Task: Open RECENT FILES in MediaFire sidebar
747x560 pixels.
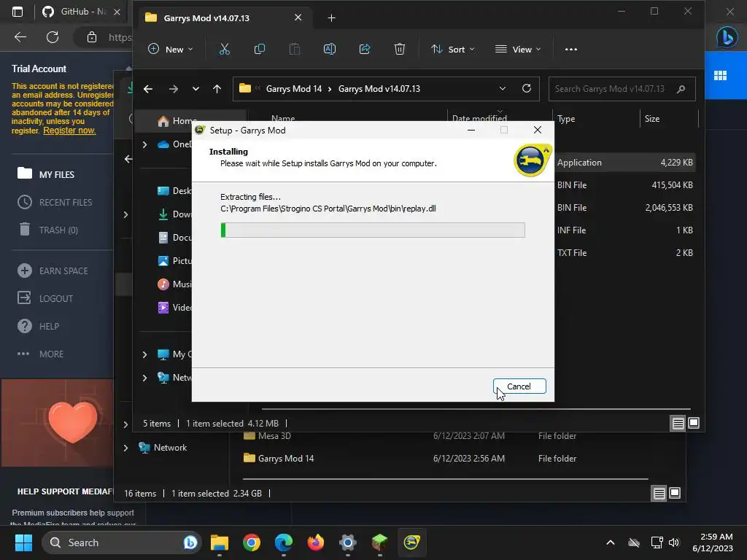Action: [55, 203]
